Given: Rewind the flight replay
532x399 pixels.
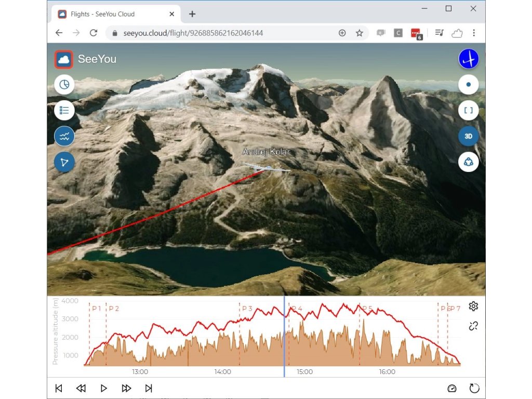Looking at the screenshot, I should coord(81,388).
